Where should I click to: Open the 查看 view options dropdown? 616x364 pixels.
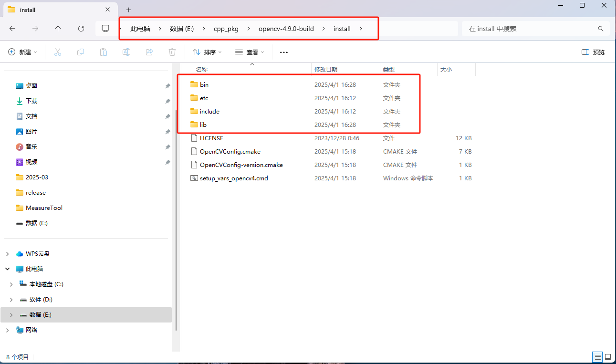pos(249,52)
